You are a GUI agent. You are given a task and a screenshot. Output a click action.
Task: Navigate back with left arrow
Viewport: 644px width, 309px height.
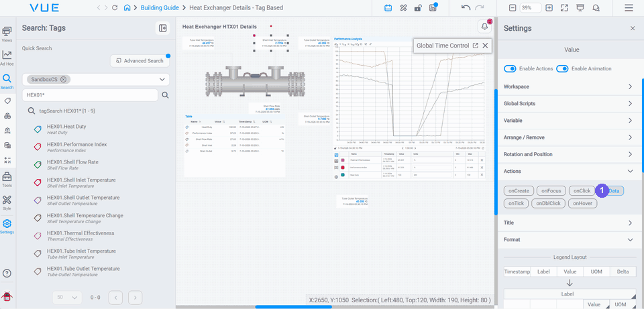coord(99,8)
